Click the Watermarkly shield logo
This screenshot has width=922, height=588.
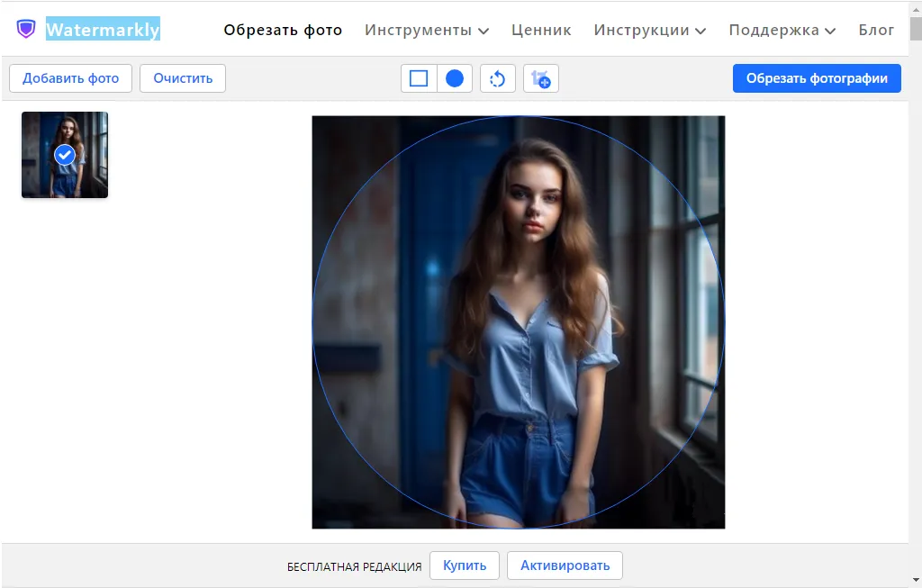[26, 29]
